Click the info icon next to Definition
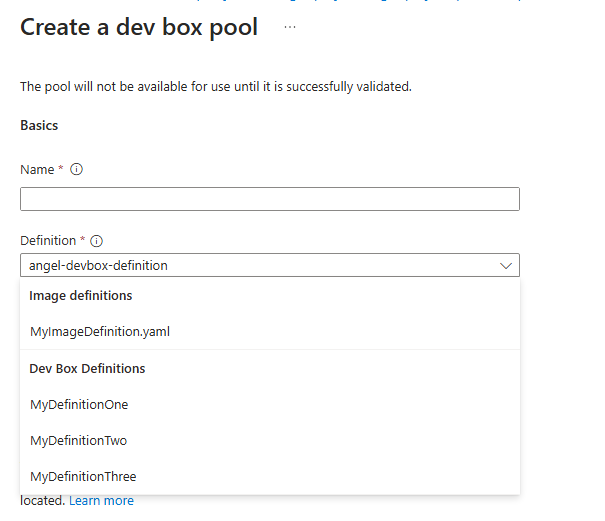 click(x=96, y=241)
